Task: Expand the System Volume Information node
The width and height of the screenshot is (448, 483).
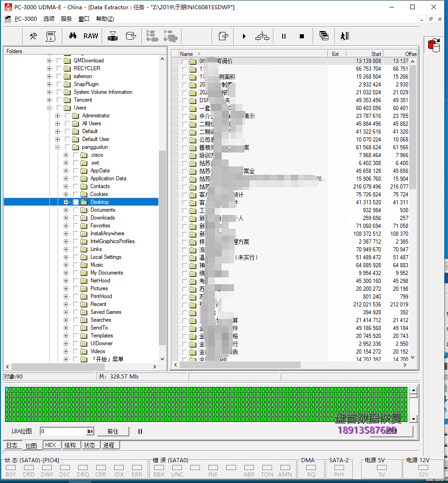Action: pyautogui.click(x=49, y=92)
